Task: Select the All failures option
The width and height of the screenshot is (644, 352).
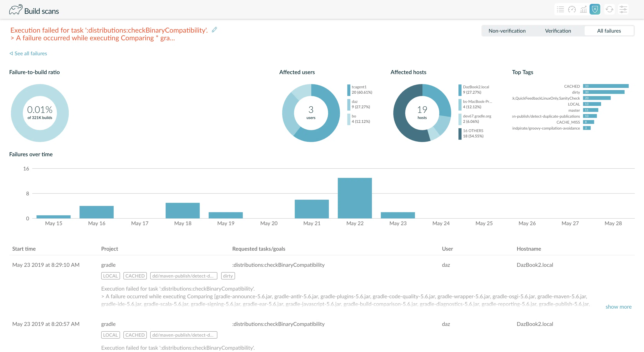Action: click(x=609, y=31)
